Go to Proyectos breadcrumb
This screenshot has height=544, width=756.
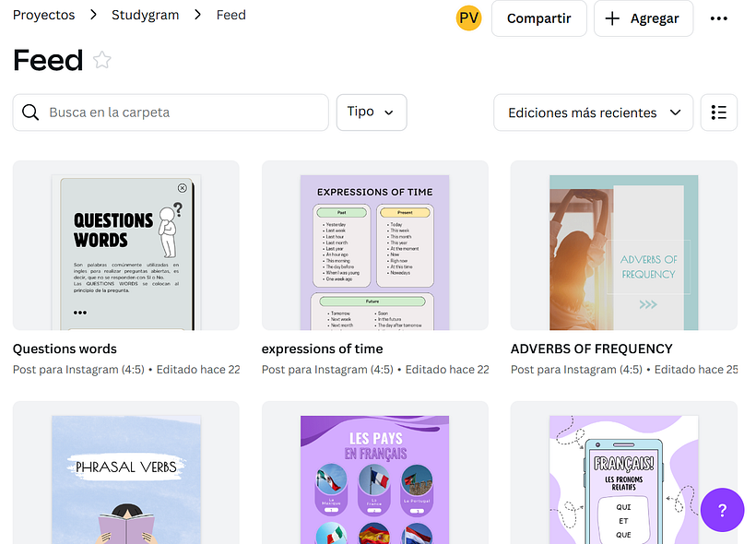pos(44,15)
